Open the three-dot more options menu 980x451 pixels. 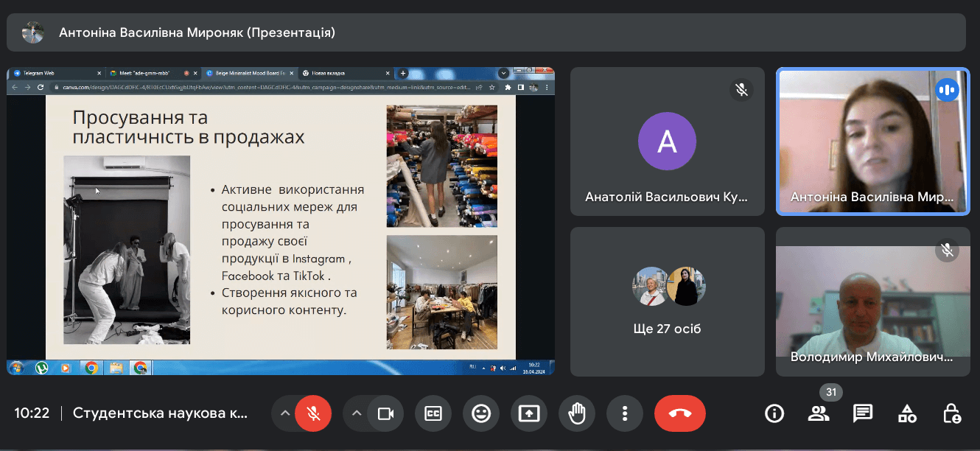(625, 413)
